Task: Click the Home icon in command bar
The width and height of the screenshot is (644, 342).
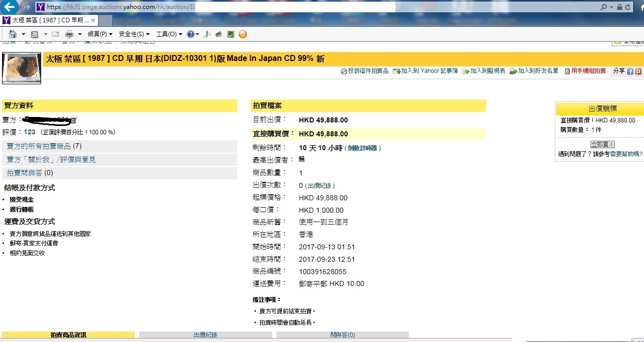Action: pyautogui.click(x=12, y=34)
